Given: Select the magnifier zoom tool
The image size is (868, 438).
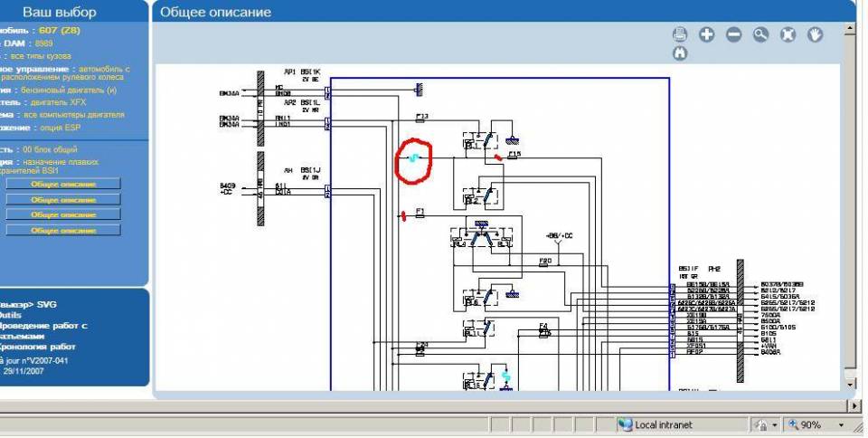Looking at the screenshot, I should point(761,34).
